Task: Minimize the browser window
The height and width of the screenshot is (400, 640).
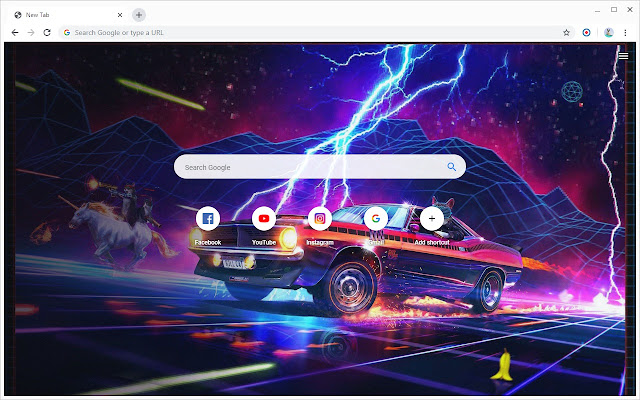Action: coord(598,10)
